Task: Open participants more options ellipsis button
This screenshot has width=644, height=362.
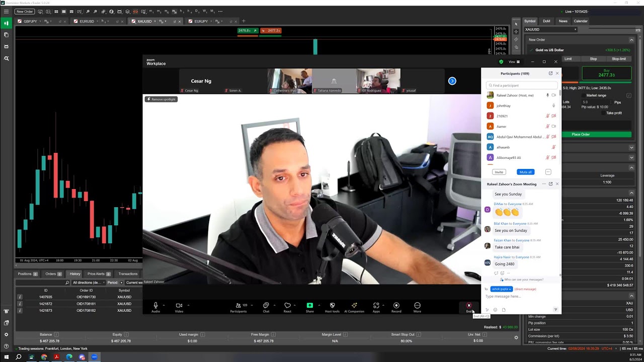Action: pos(548,172)
